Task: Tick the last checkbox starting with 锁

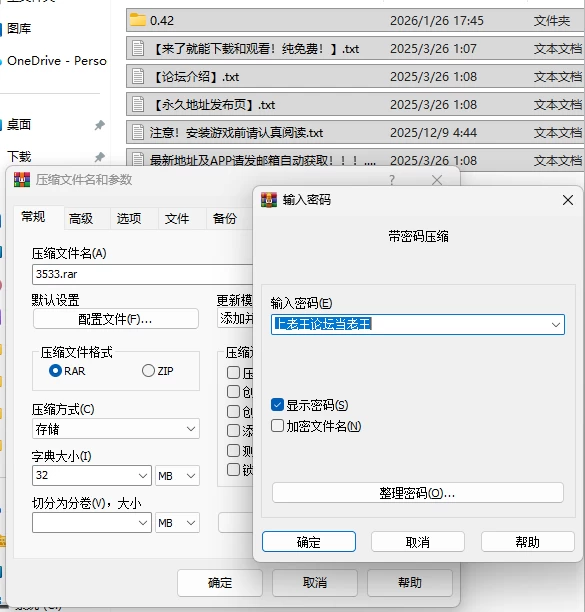Action: [233, 470]
